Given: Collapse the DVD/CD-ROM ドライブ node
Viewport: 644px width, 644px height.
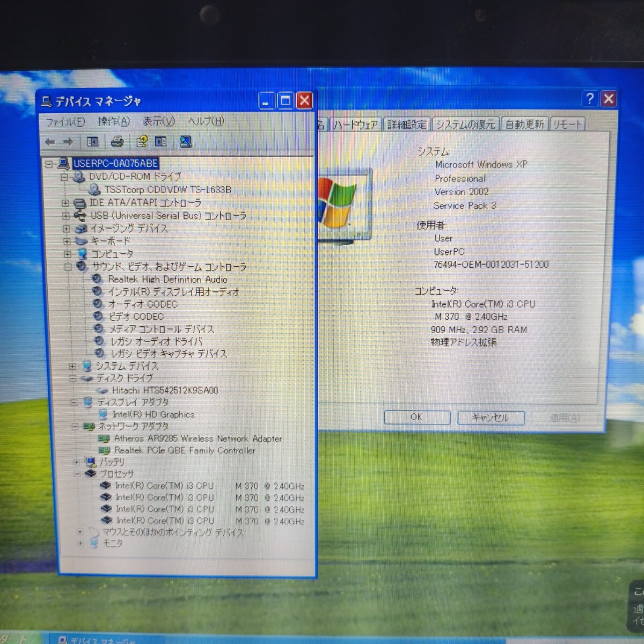Looking at the screenshot, I should pyautogui.click(x=64, y=177).
